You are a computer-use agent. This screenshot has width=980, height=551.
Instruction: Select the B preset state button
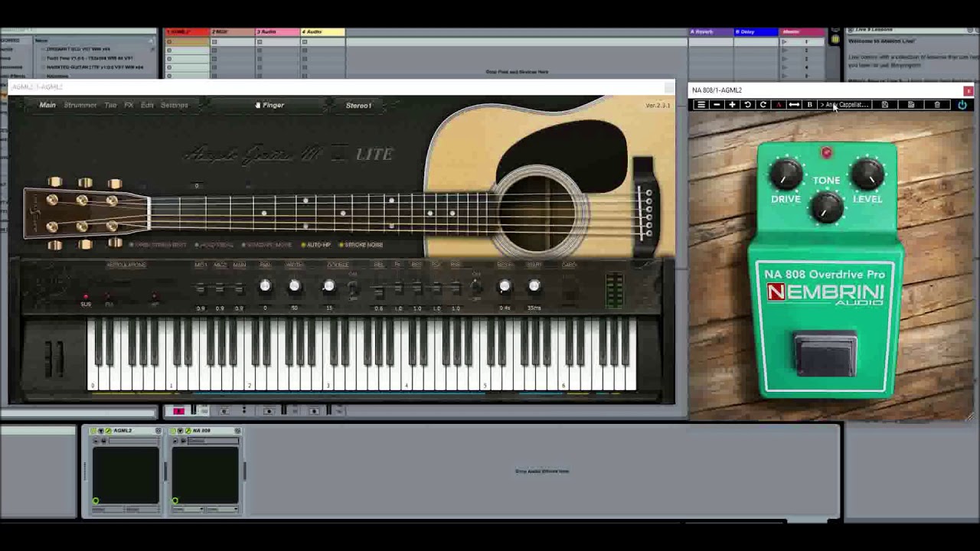(x=809, y=105)
